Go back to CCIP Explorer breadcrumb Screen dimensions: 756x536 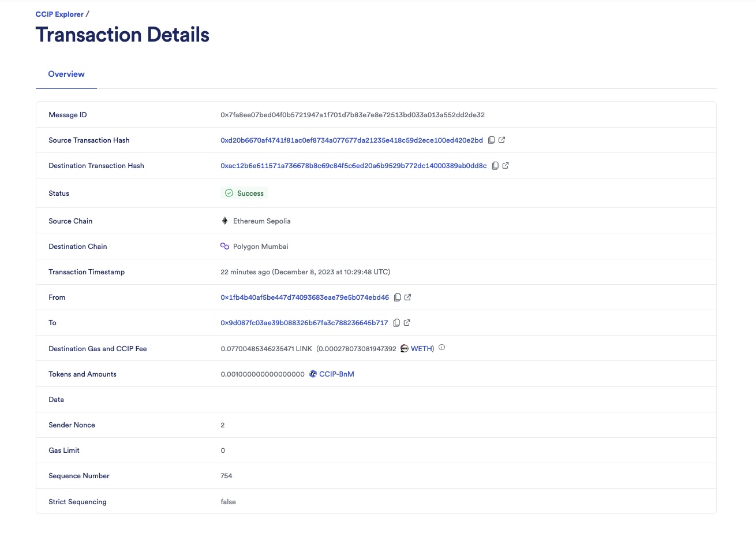point(59,14)
